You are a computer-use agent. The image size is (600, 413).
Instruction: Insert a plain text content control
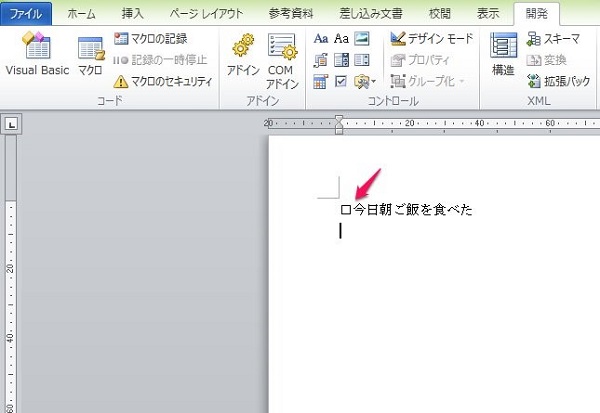click(341, 39)
